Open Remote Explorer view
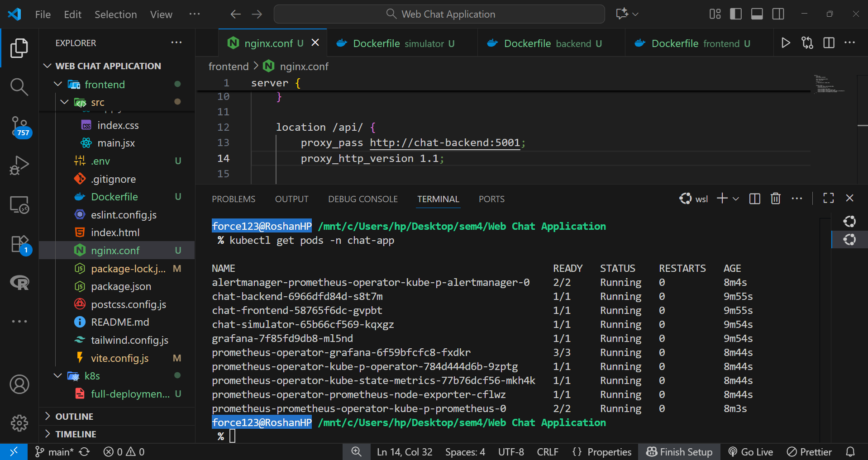Image resolution: width=868 pixels, height=460 pixels. point(19,205)
